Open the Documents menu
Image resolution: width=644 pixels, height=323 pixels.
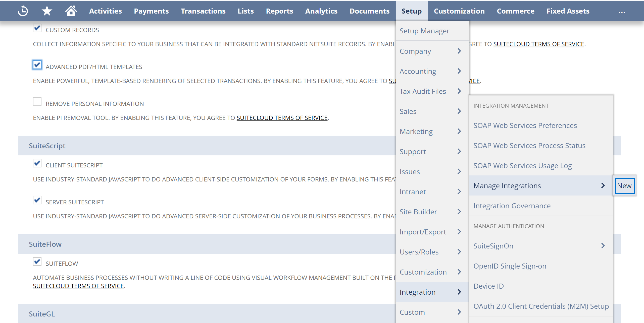369,11
